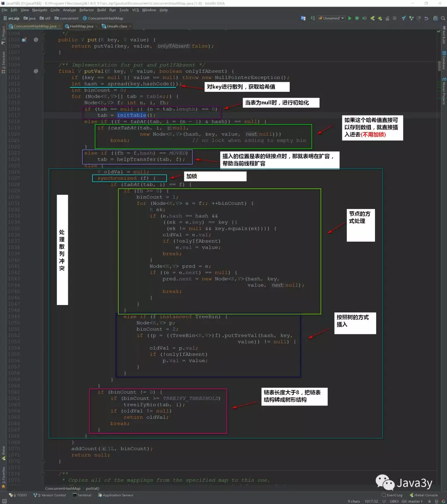Image resolution: width=447 pixels, height=504 pixels.
Task: Collapse the fold marker at line 1072
Action: 43,461
